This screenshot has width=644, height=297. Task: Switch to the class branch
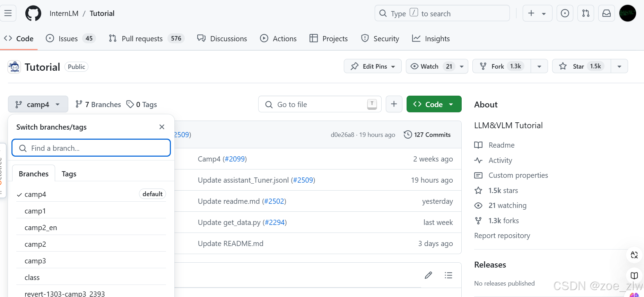(x=91, y=277)
